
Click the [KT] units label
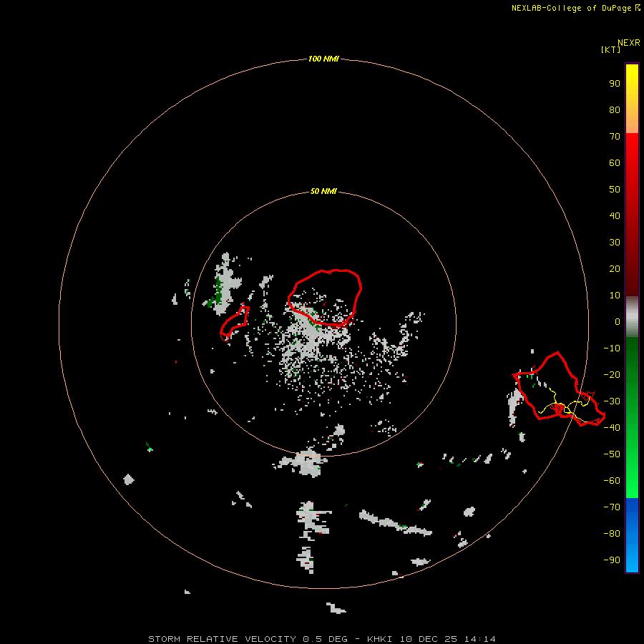610,49
